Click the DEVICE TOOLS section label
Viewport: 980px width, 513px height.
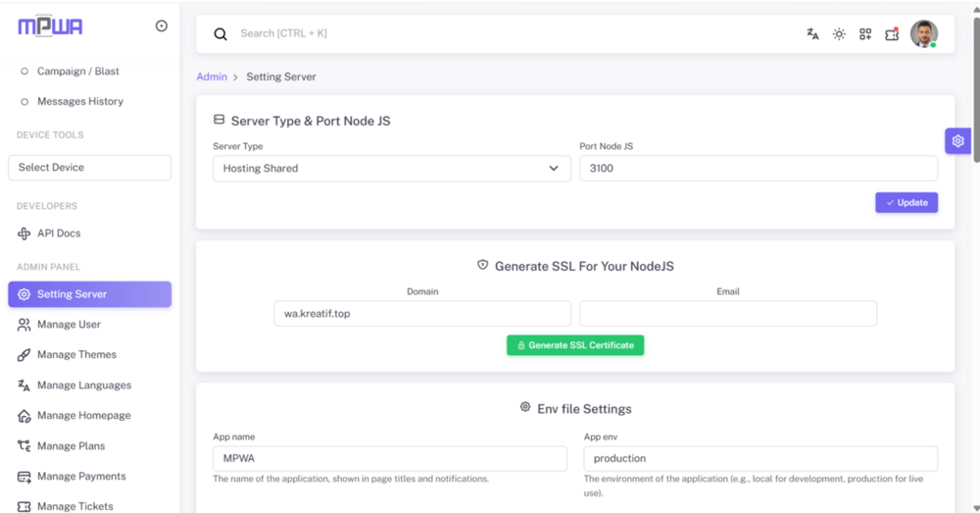coord(50,135)
